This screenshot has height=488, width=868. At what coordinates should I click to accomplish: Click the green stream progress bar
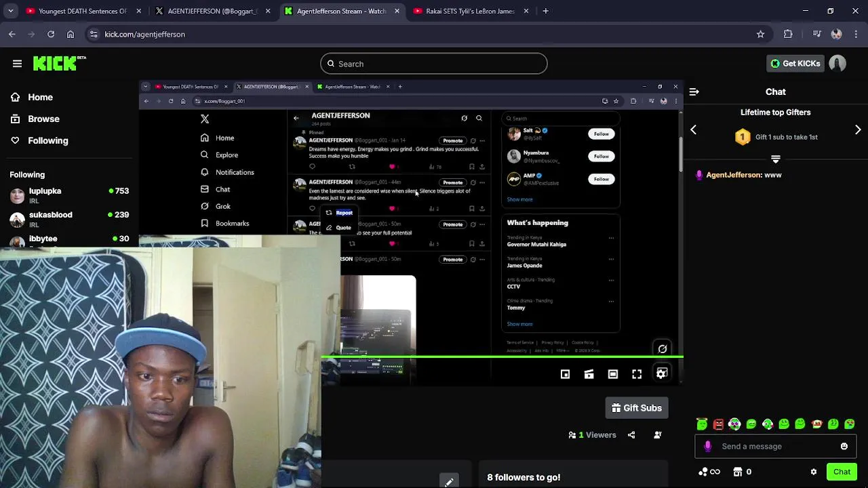point(502,357)
